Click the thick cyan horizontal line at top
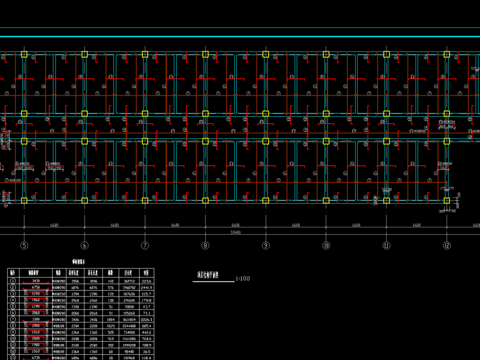This screenshot has width=480, height=360. 240,37
